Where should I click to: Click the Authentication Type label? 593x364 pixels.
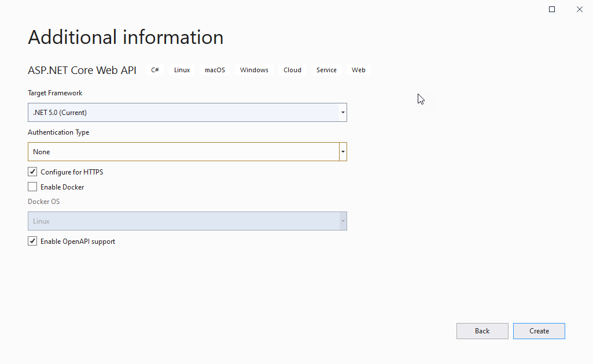coord(58,132)
